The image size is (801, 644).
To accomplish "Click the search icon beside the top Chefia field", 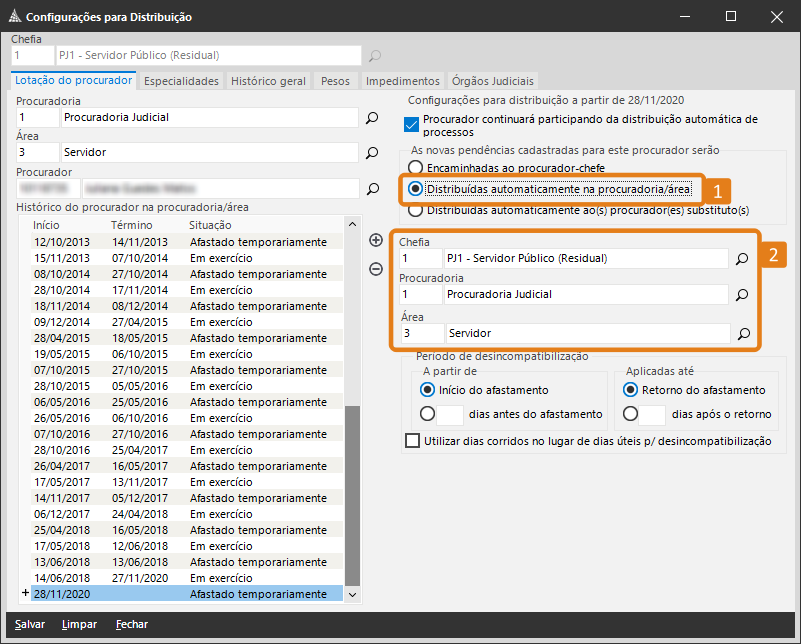I will coord(375,56).
